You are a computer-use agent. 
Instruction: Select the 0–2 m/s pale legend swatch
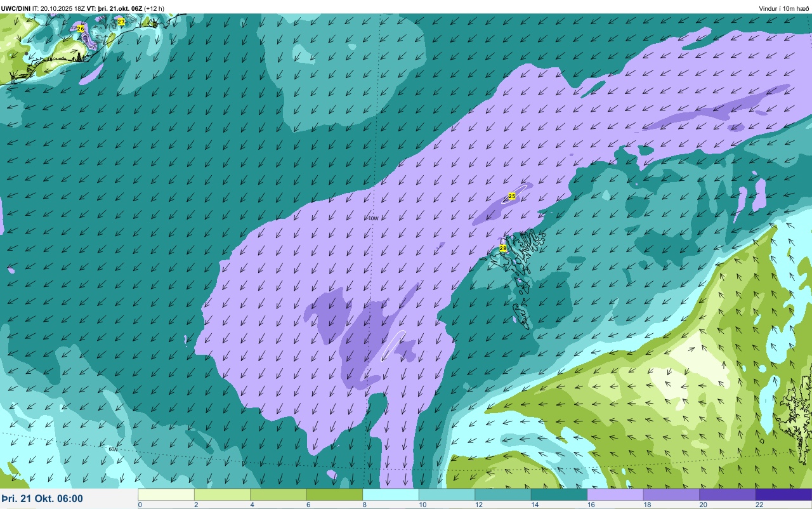[x=166, y=494]
